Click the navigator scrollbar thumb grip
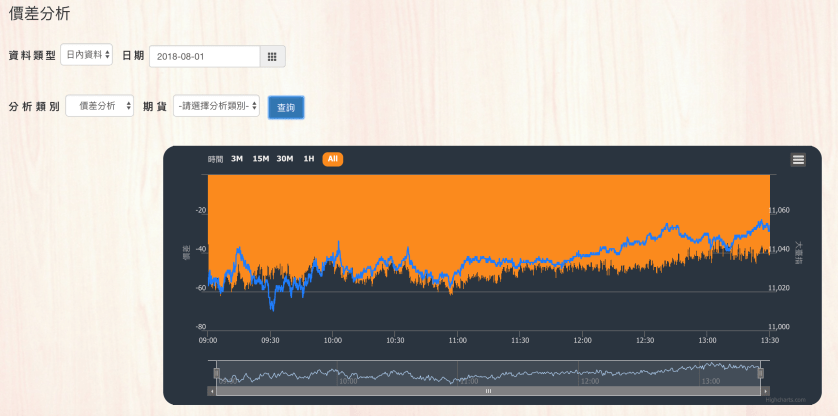Image resolution: width=838 pixels, height=416 pixels. [x=488, y=392]
